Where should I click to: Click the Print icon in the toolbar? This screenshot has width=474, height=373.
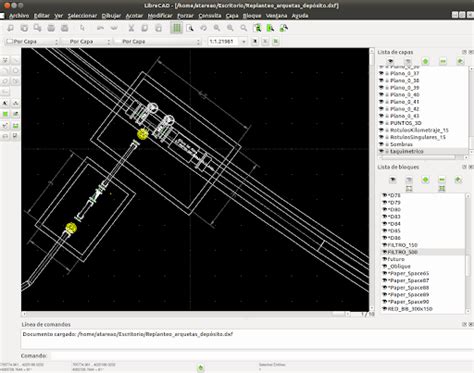51,28
